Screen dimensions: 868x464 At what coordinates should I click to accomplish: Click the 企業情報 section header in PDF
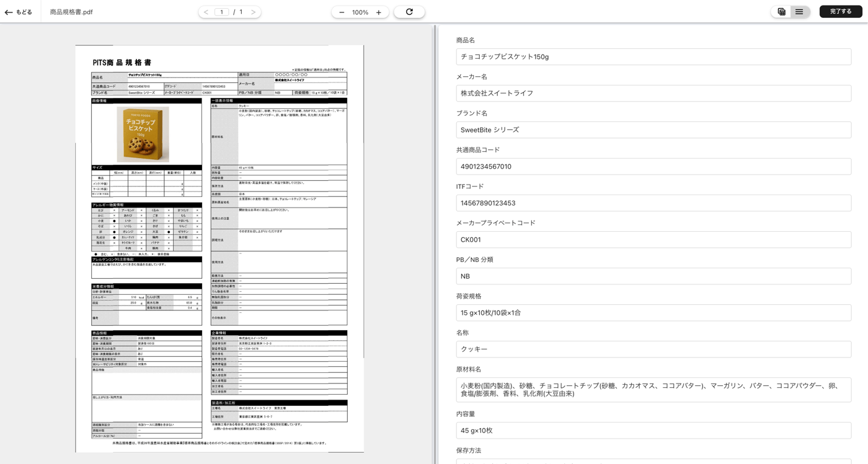pos(279,333)
